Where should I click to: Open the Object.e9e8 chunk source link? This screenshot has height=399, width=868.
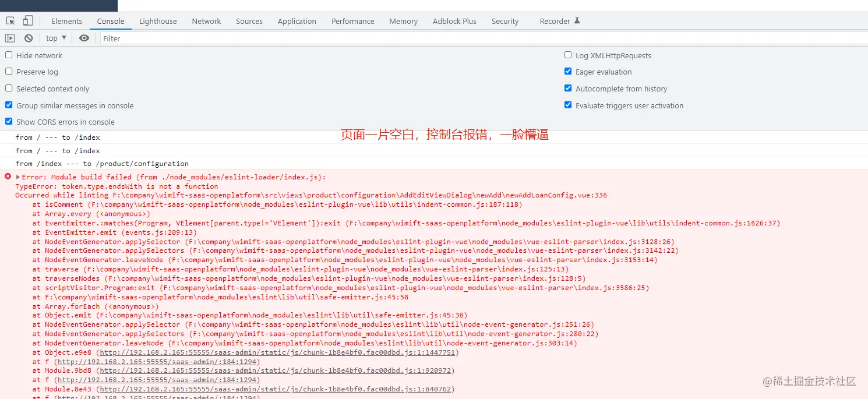277,352
